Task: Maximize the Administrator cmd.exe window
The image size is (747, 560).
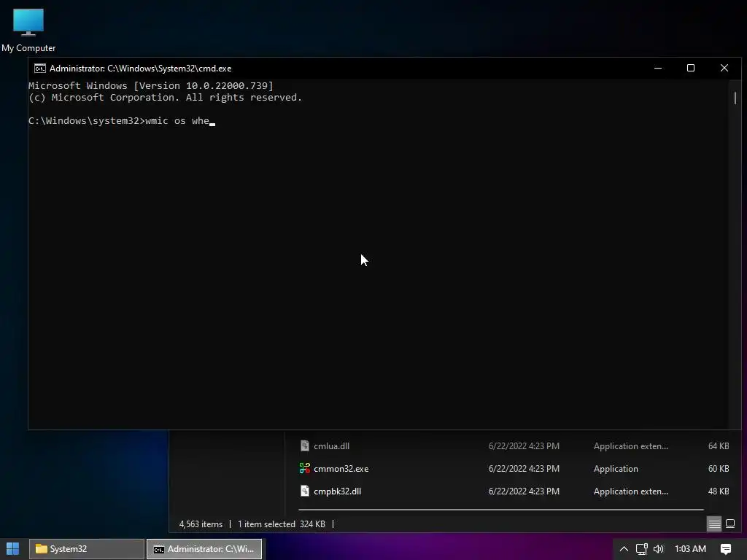Action: click(690, 68)
